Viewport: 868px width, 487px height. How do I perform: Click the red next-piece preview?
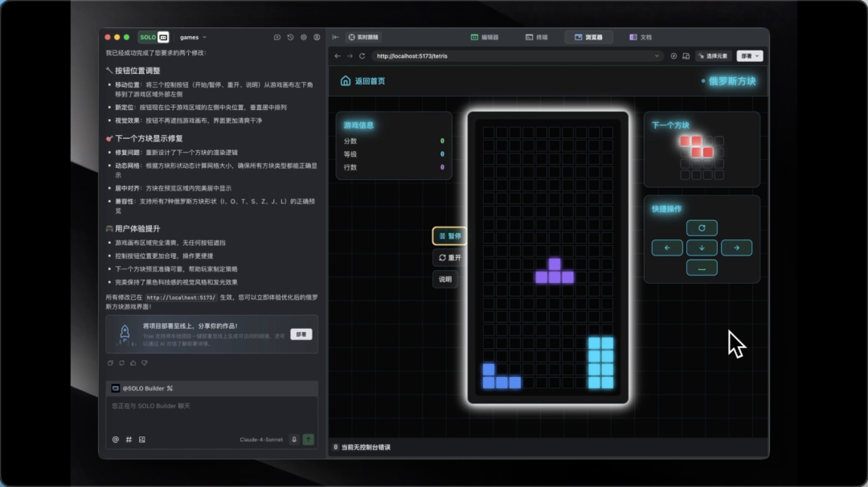[x=696, y=146]
